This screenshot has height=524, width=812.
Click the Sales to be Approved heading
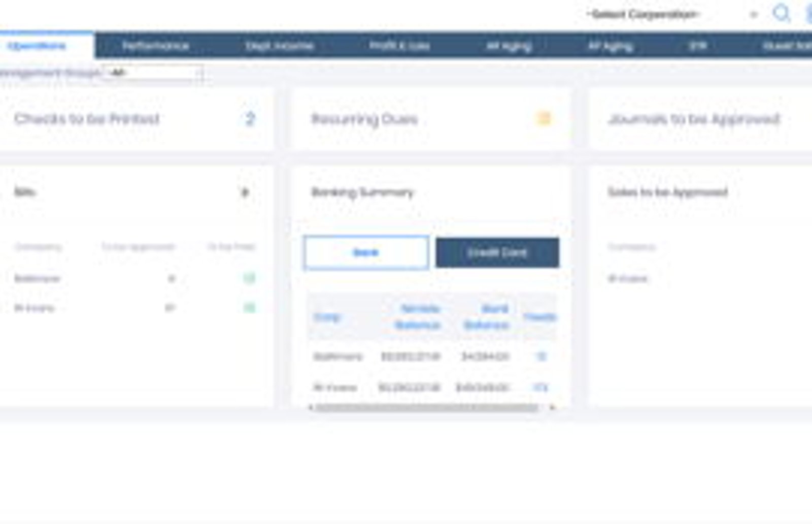[x=668, y=192]
